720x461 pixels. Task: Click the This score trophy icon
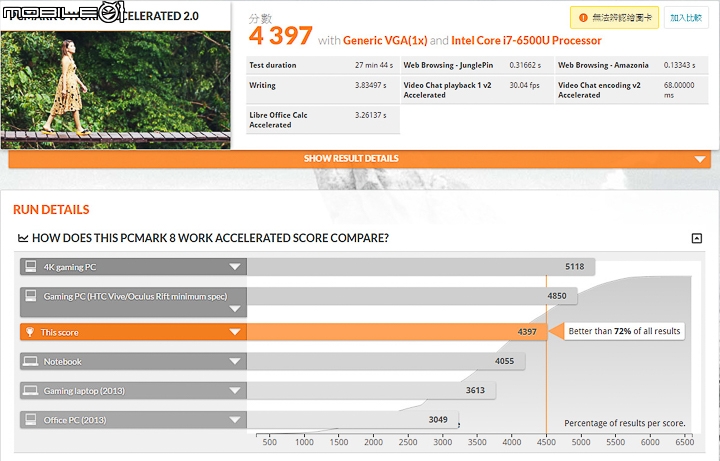(x=30, y=332)
